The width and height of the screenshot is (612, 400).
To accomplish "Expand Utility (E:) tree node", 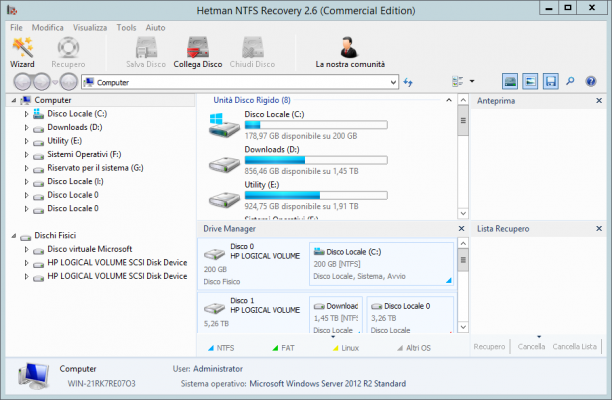I will (x=27, y=141).
